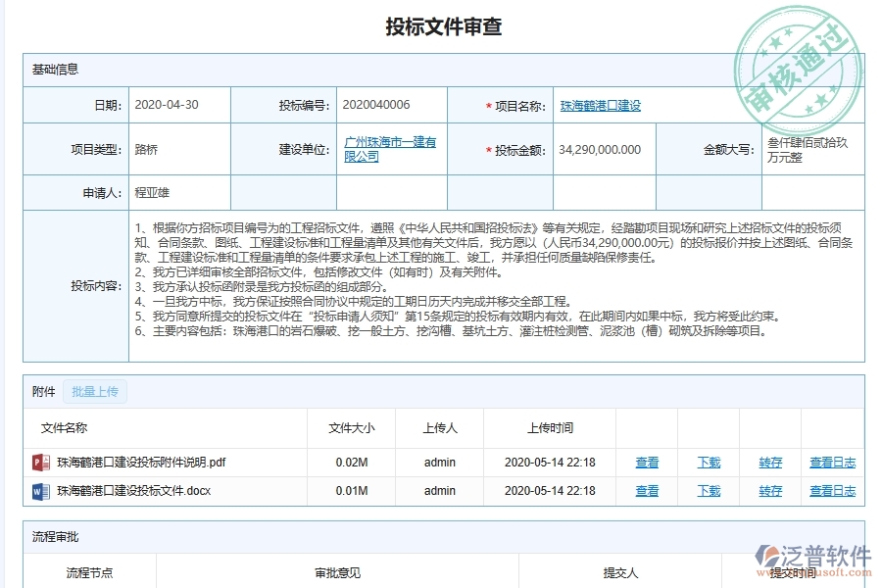882x588 pixels.
Task: Select the 日期 date value 2020-04-30
Action: pos(167,105)
